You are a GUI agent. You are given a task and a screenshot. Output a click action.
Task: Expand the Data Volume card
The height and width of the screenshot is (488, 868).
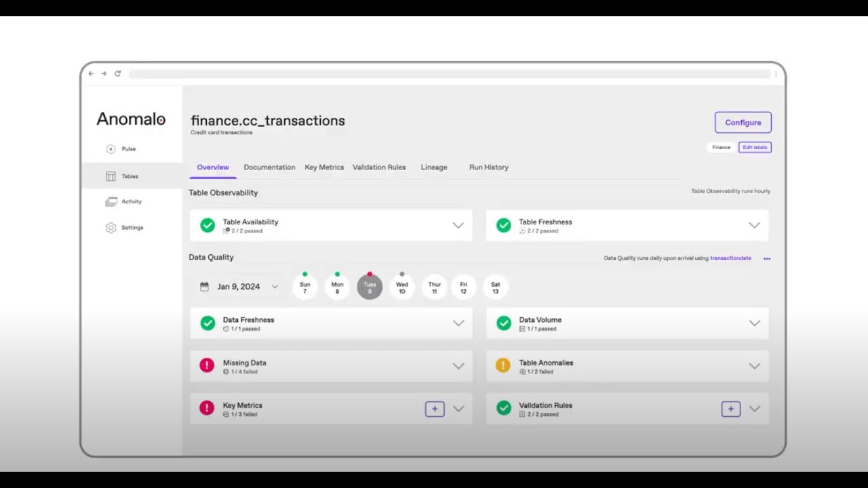(x=754, y=323)
